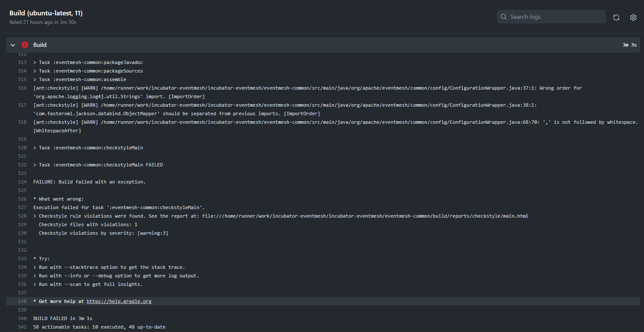The image size is (644, 332).
Task: Click 'Checkstyle rule violations were found' line
Action: [281, 216]
